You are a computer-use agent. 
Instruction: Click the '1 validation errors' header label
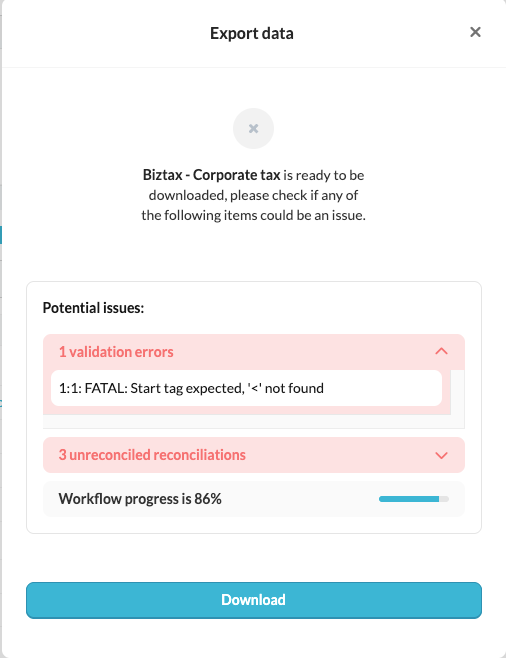pos(116,352)
